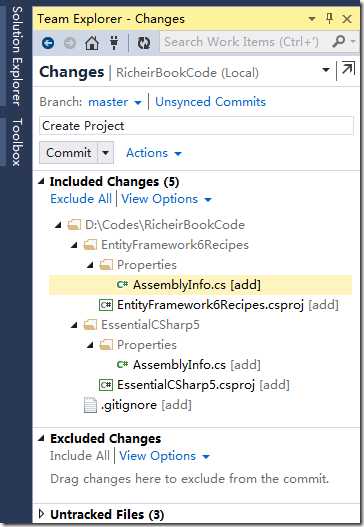Image resolution: width=364 pixels, height=527 pixels.
Task: Click the commit message text field
Action: pos(196,126)
